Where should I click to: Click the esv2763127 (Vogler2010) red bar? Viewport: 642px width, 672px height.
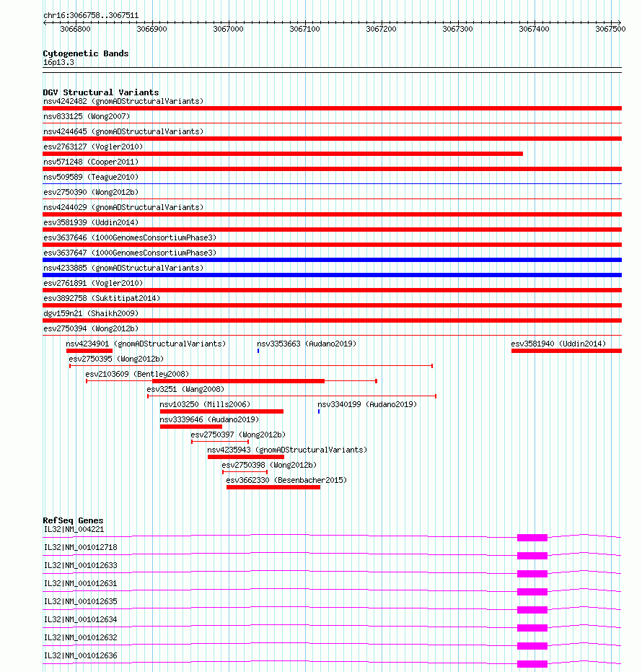tap(283, 154)
